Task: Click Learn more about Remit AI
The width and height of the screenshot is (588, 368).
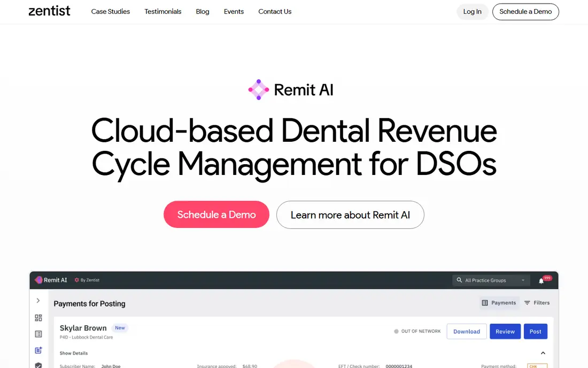Action: (x=350, y=215)
